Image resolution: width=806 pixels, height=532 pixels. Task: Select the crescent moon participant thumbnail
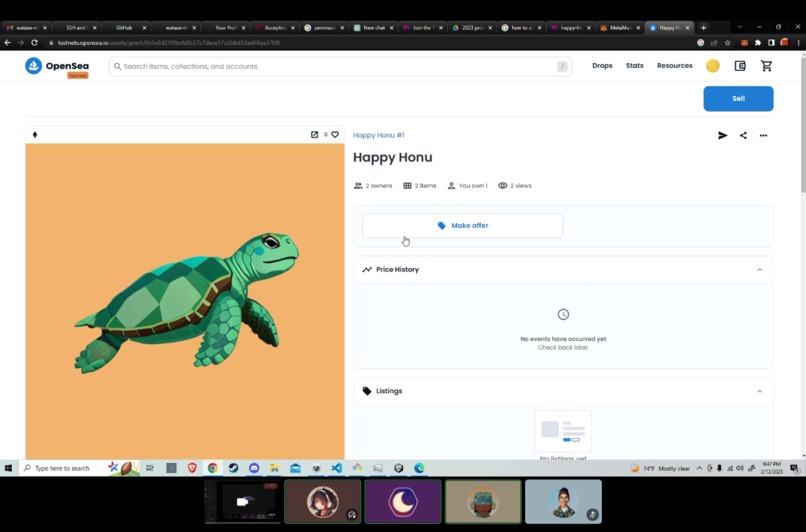tap(403, 502)
